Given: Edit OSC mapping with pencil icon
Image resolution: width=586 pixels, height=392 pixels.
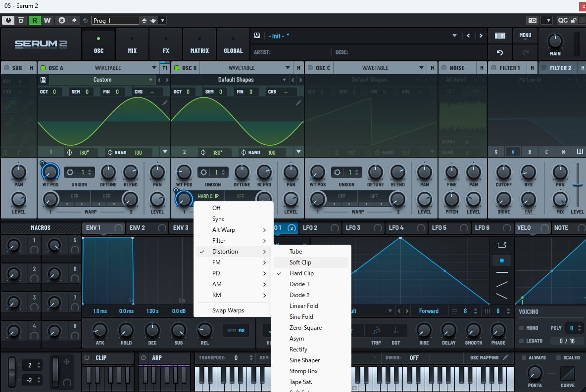Looking at the screenshot, I should point(506,357).
